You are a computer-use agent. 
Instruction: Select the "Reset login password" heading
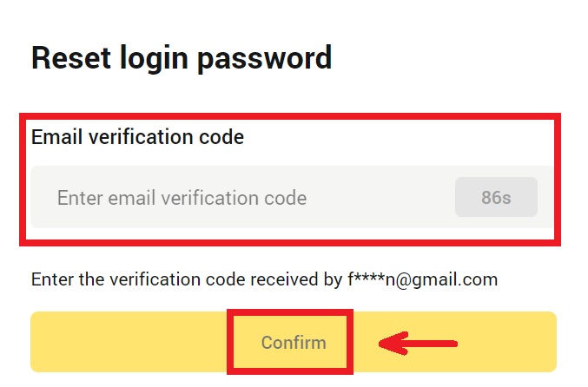point(182,58)
